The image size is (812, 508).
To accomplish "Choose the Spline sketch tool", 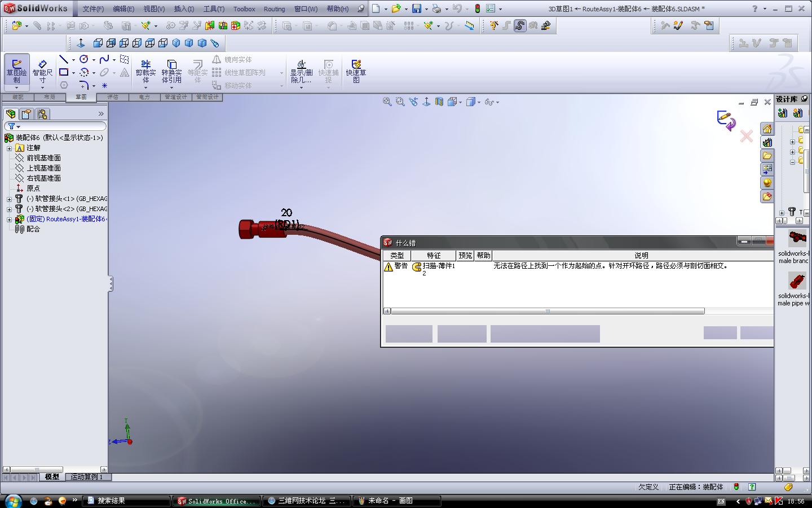I will click(104, 59).
